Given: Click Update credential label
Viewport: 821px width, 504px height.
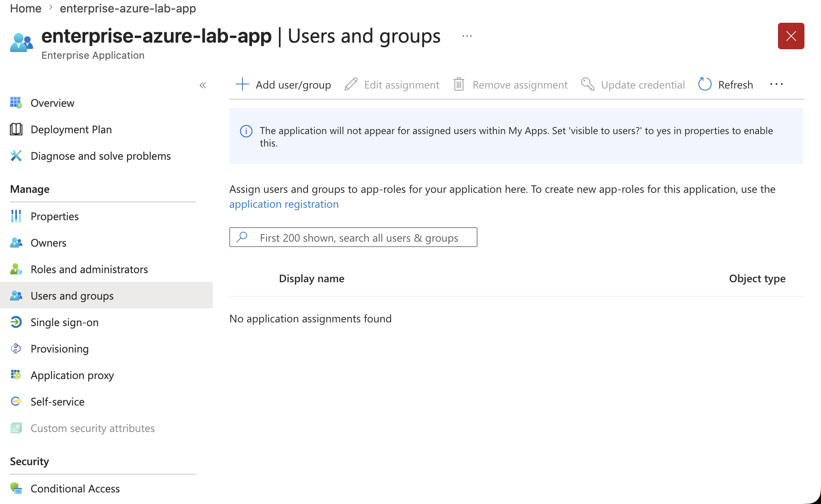Looking at the screenshot, I should tap(643, 85).
